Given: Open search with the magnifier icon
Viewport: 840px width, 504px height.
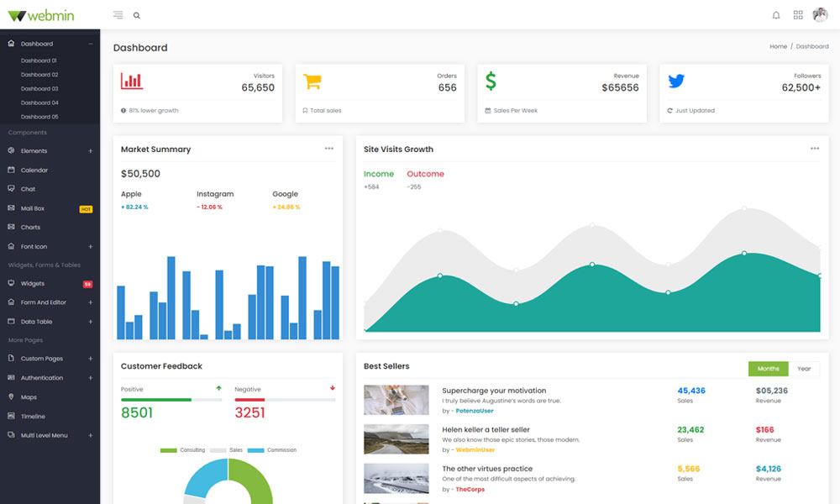Looking at the screenshot, I should pos(137,15).
